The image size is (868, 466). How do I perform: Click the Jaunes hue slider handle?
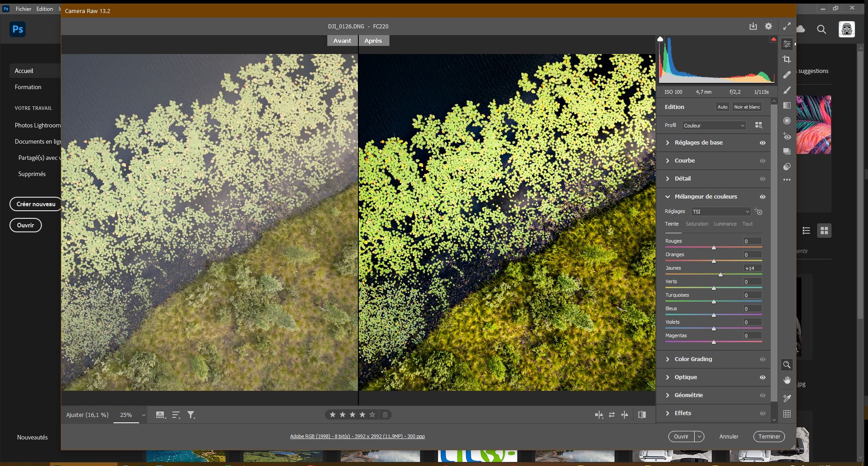coord(720,274)
